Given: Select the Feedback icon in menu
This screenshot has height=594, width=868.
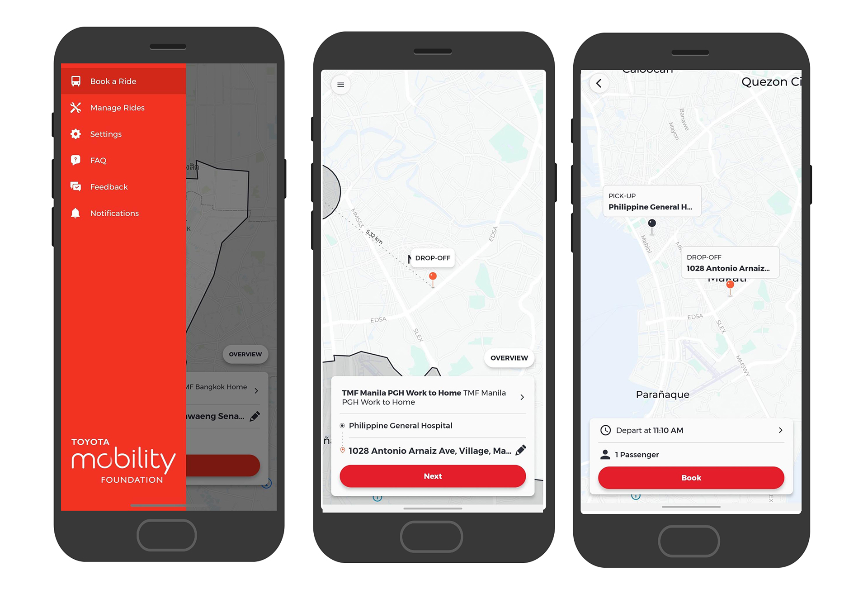Looking at the screenshot, I should tap(76, 186).
